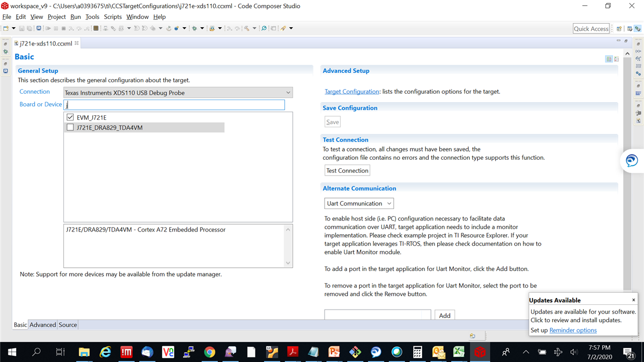Open the Help menu
644x362 pixels.
(159, 17)
